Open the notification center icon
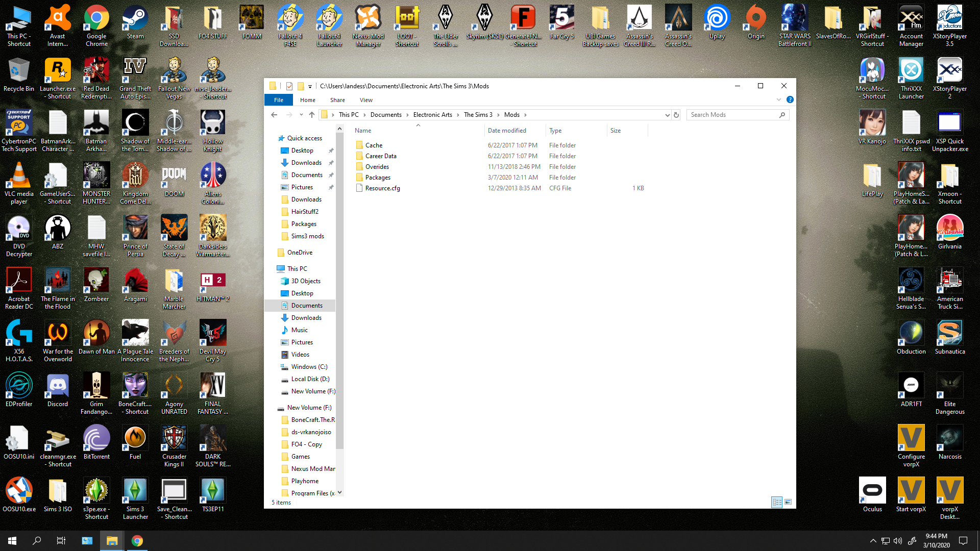This screenshot has width=980, height=551. [x=963, y=541]
